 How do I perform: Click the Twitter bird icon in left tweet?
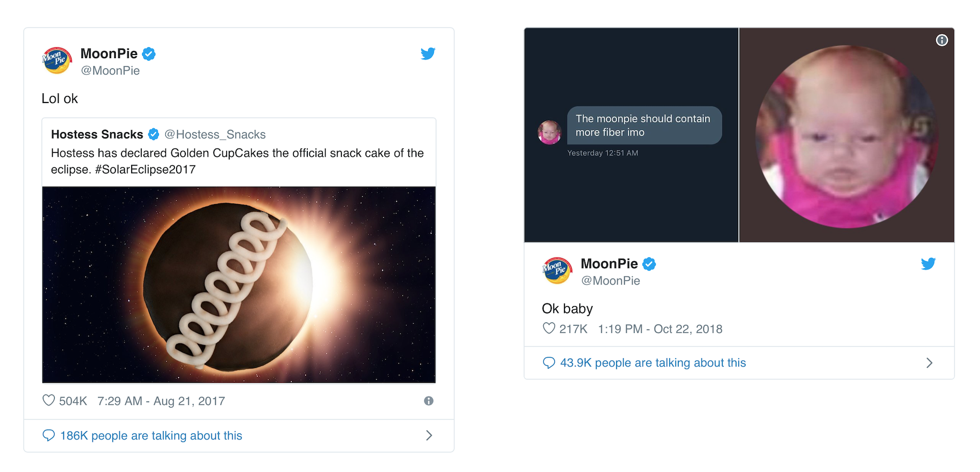point(428,54)
